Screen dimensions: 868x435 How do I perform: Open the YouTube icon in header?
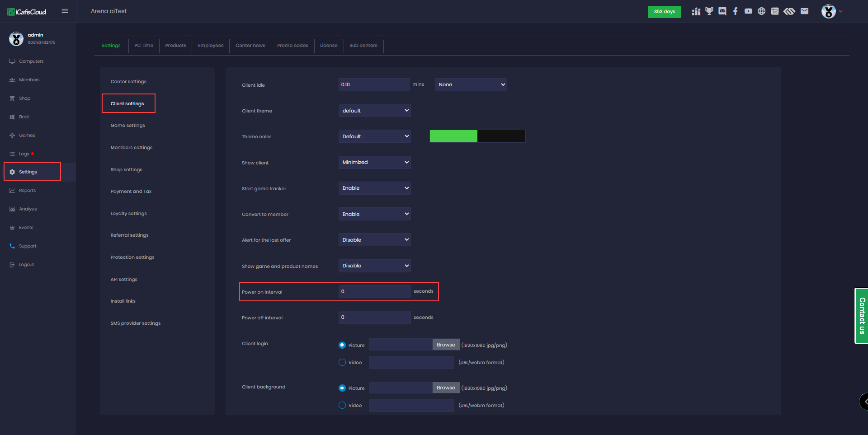click(x=749, y=11)
